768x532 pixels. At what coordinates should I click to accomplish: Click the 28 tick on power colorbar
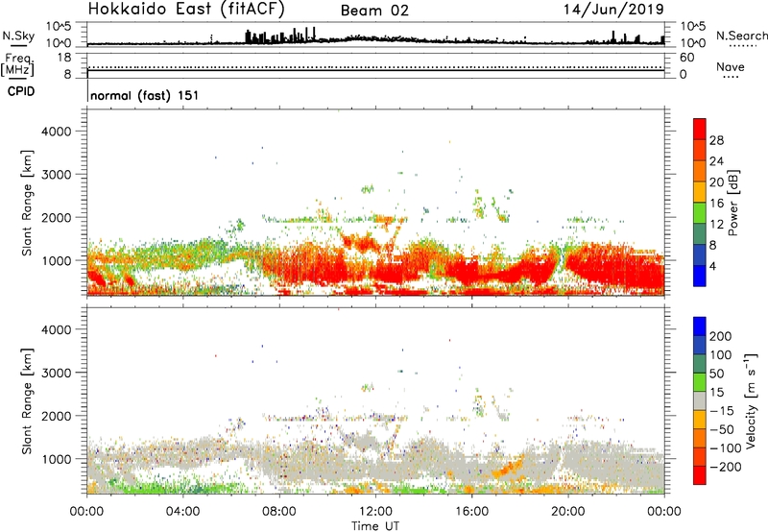click(x=716, y=140)
